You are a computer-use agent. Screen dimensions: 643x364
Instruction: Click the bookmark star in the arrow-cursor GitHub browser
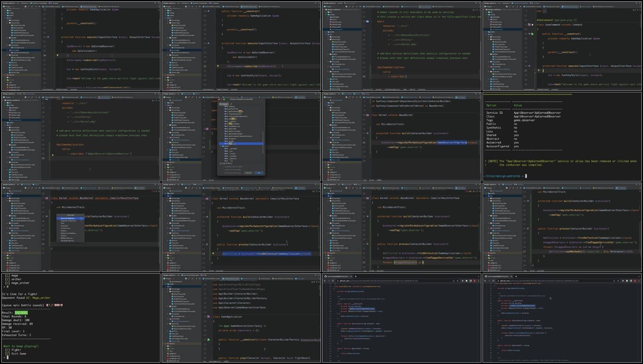point(619,281)
